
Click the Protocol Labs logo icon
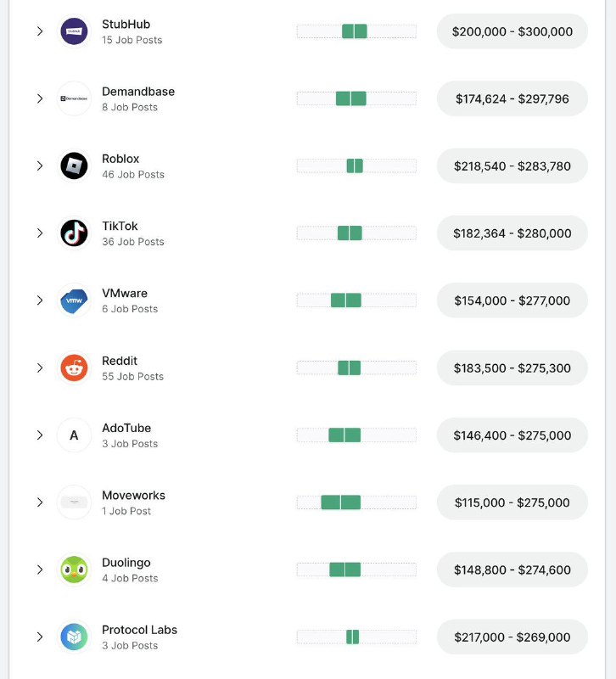tap(74, 637)
